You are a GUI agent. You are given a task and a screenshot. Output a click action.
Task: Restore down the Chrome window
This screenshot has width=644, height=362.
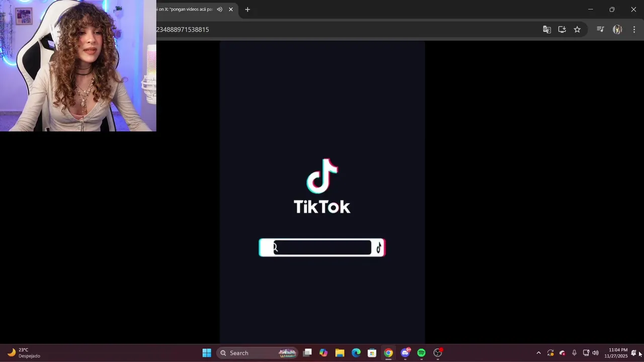tap(612, 9)
